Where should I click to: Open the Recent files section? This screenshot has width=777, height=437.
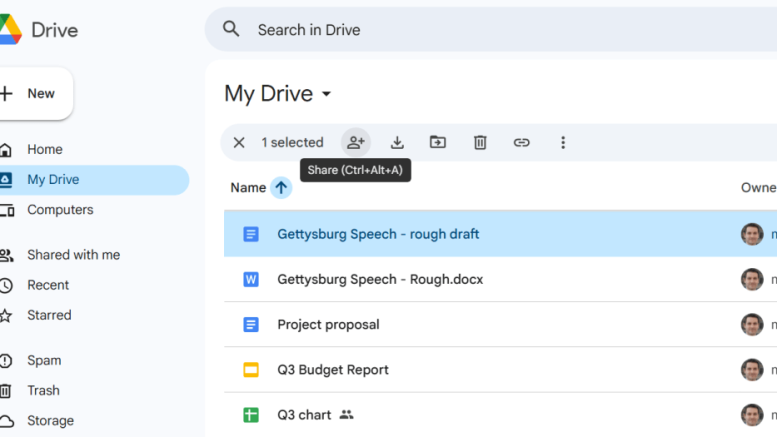coord(48,285)
